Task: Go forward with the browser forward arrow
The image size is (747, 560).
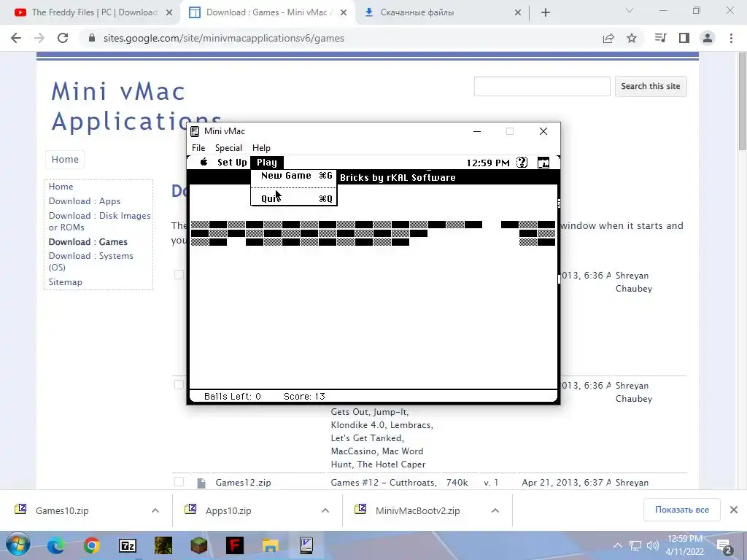Action: coord(39,38)
